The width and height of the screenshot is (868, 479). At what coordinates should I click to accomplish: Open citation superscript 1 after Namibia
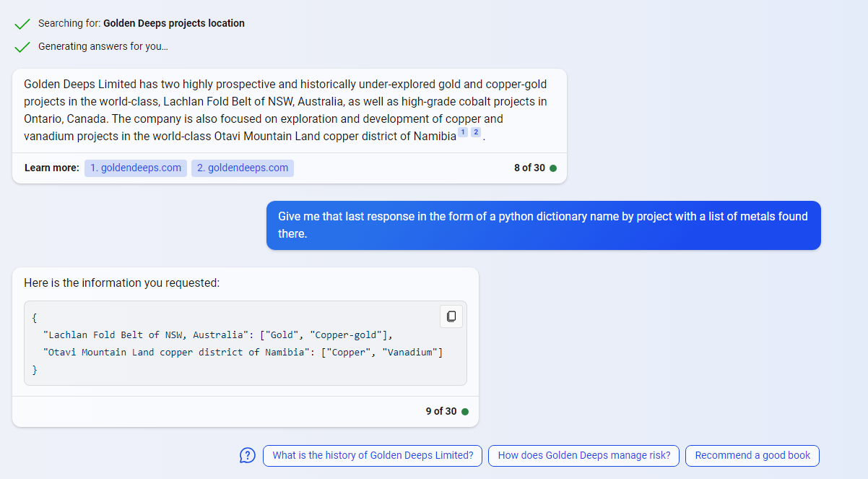pos(463,132)
